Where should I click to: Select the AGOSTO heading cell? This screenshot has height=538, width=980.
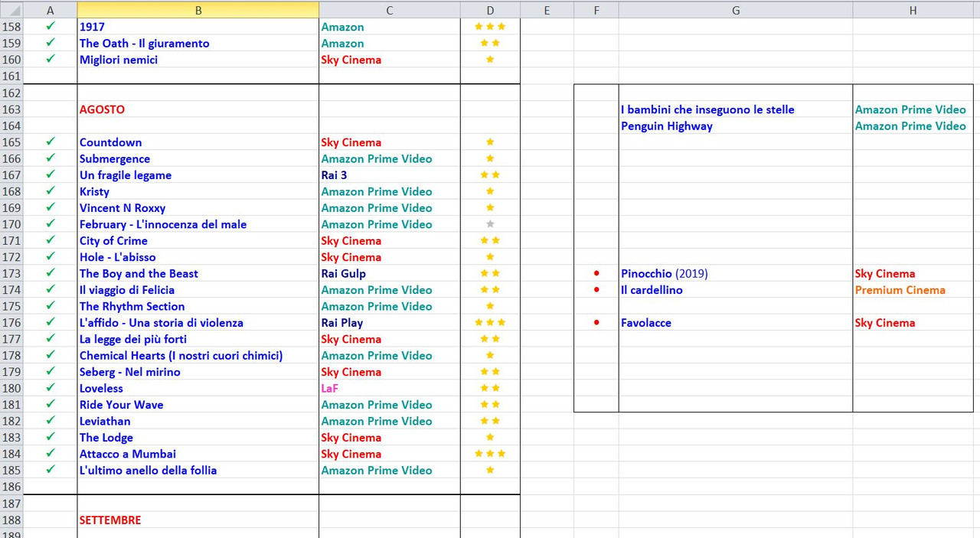click(198, 109)
